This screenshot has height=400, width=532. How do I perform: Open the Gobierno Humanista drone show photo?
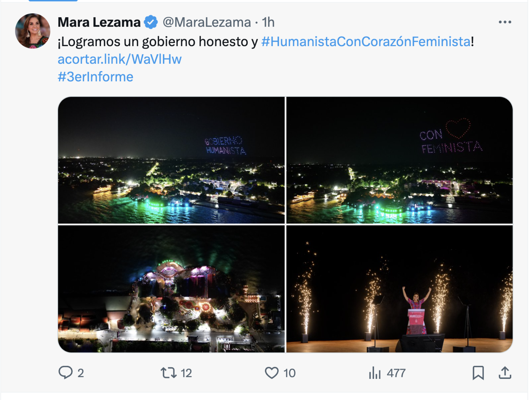pos(171,160)
